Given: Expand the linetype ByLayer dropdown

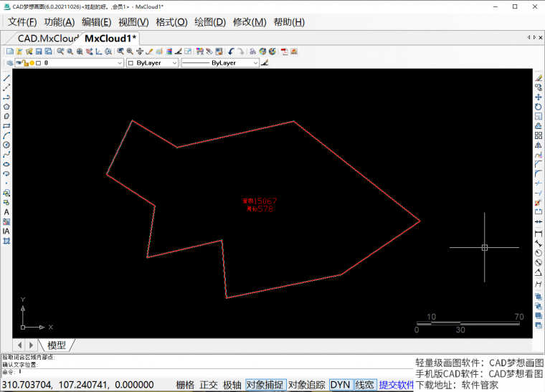Looking at the screenshot, I should pos(255,63).
